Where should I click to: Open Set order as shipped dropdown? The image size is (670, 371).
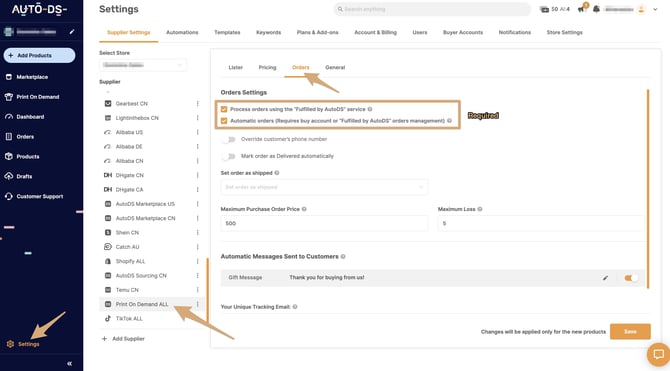[324, 187]
